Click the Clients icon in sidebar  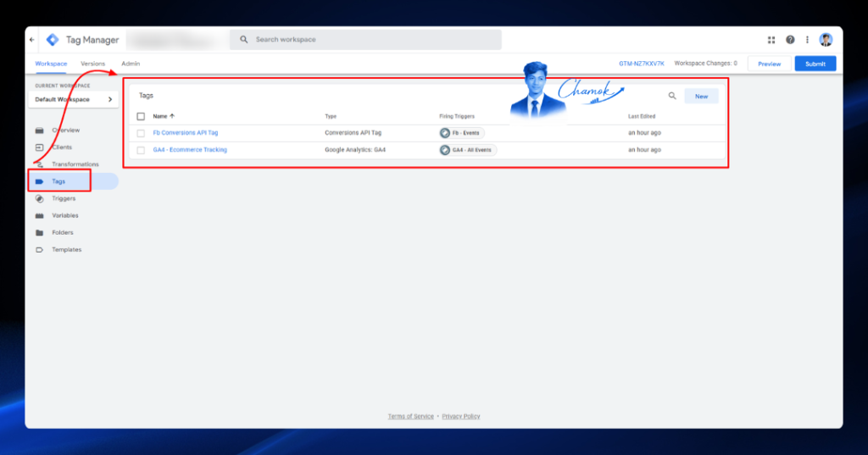[39, 147]
